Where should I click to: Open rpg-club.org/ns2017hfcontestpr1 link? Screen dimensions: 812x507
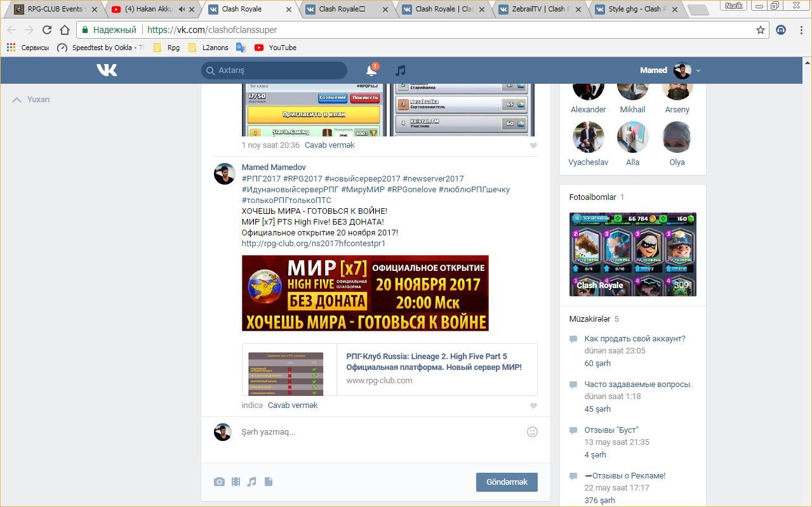click(314, 244)
